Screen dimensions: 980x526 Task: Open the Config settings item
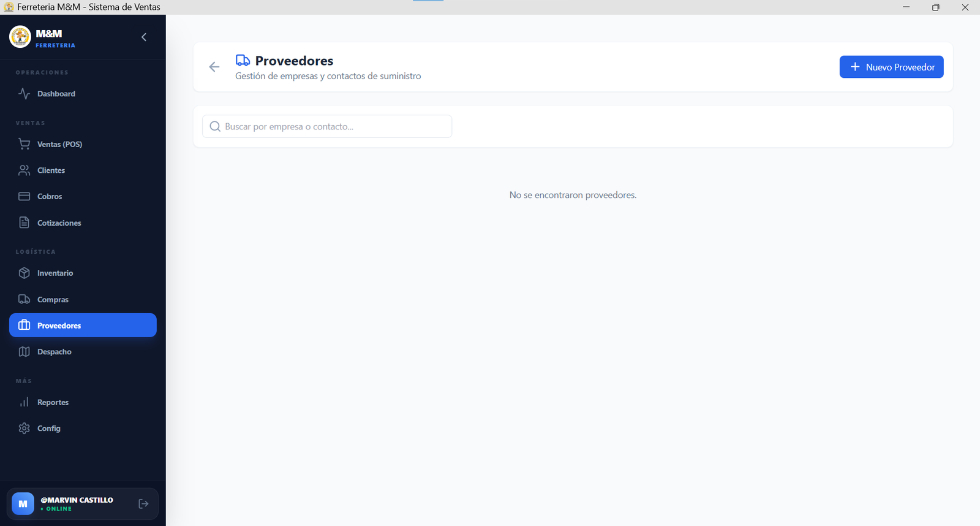83,428
